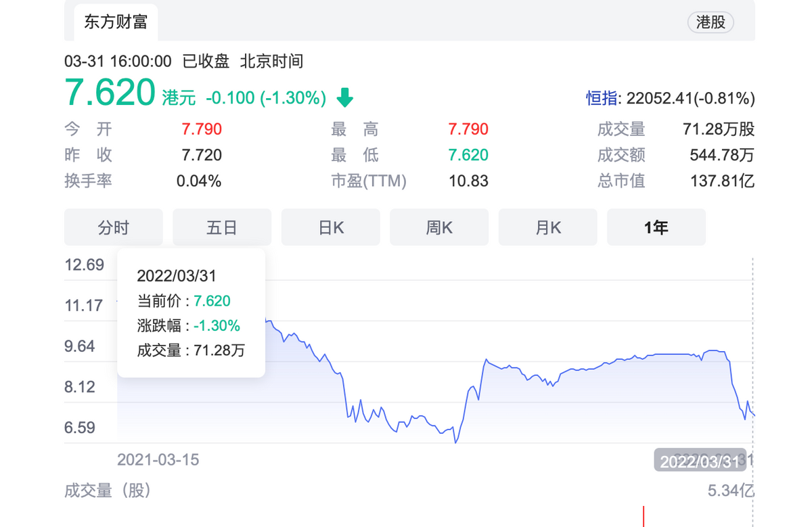The image size is (812, 527).
Task: Click the 港股 badge button
Action: pyautogui.click(x=710, y=22)
